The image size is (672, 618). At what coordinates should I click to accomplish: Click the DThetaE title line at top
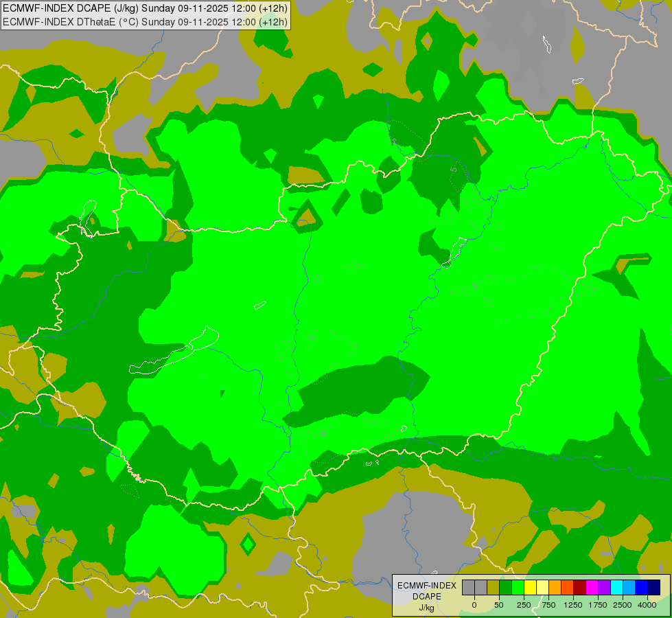point(146,22)
